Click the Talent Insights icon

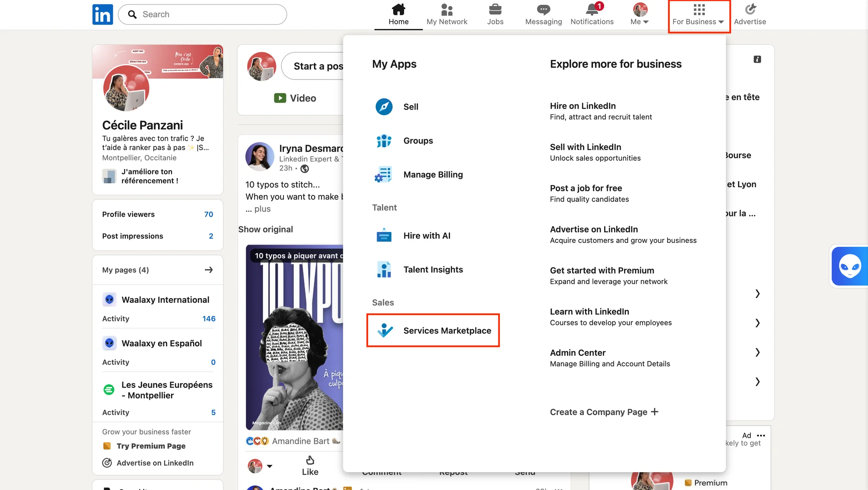tap(384, 269)
